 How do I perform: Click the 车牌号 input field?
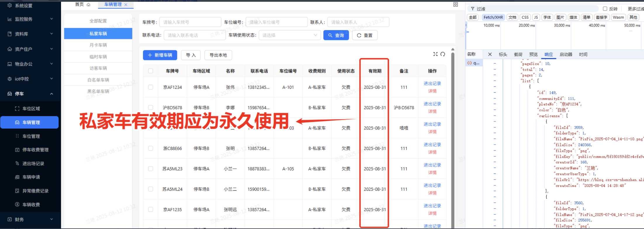190,22
